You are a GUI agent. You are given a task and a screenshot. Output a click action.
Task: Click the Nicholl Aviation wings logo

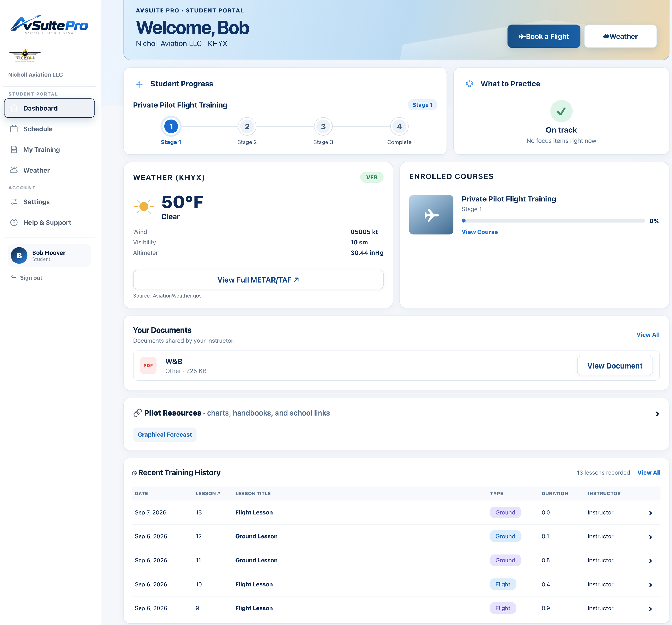25,55
